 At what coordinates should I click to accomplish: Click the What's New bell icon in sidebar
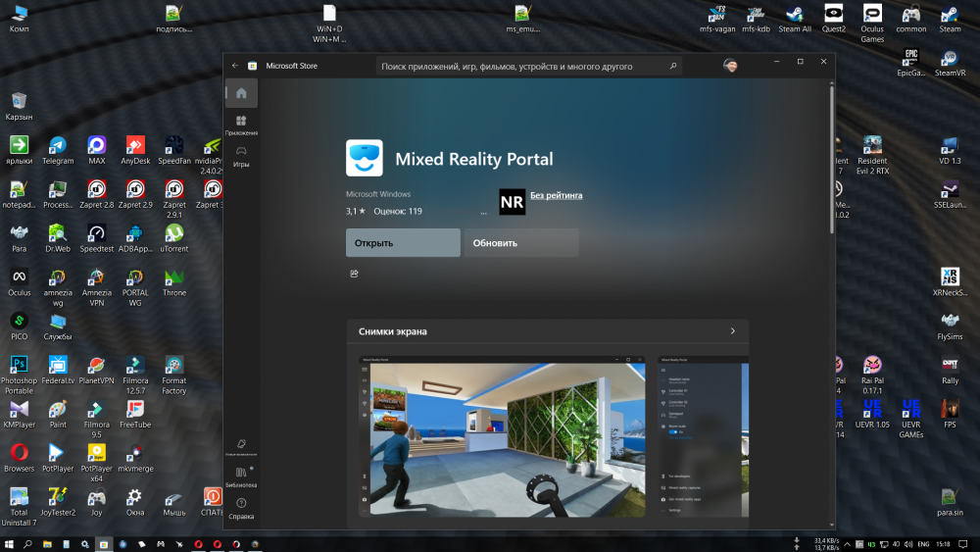(241, 446)
